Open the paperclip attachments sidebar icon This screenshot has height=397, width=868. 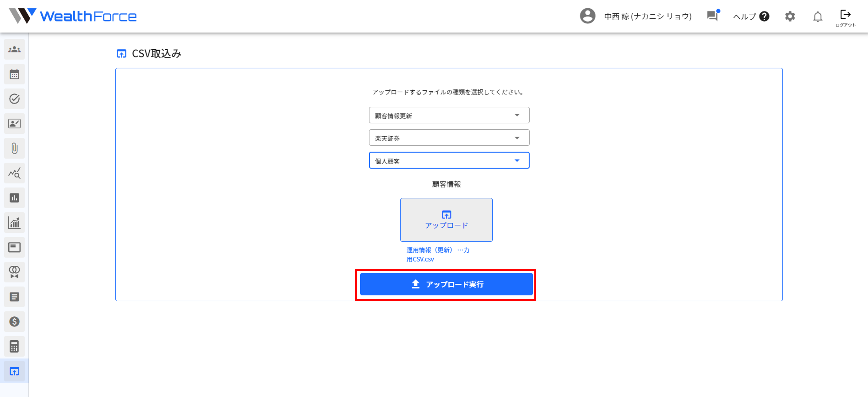coord(14,148)
